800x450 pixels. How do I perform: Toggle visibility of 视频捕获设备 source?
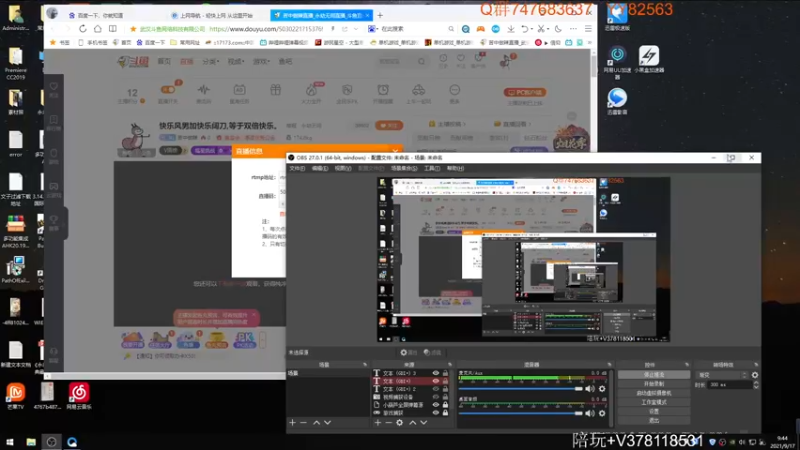point(436,397)
